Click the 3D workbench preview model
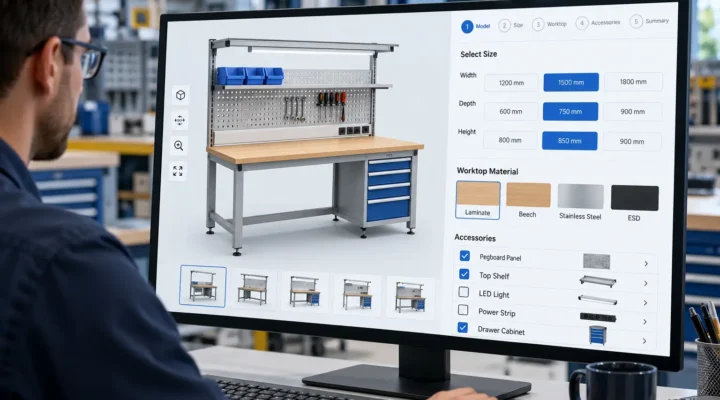720x400 pixels. [313, 145]
